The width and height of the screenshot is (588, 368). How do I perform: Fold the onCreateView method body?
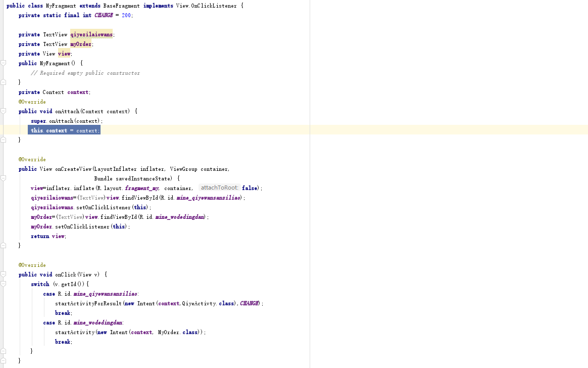4,178
